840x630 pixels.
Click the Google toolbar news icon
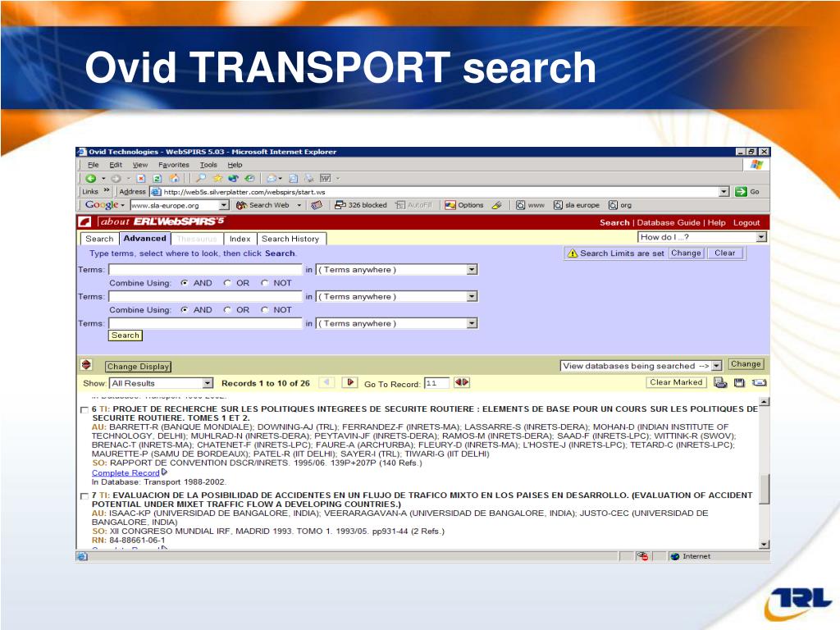click(317, 205)
